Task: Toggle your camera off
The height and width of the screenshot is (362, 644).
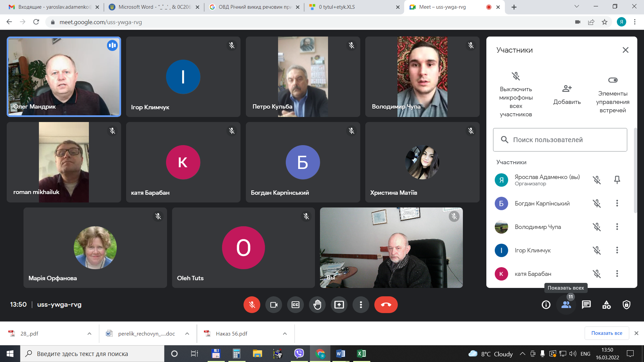Action: (274, 305)
